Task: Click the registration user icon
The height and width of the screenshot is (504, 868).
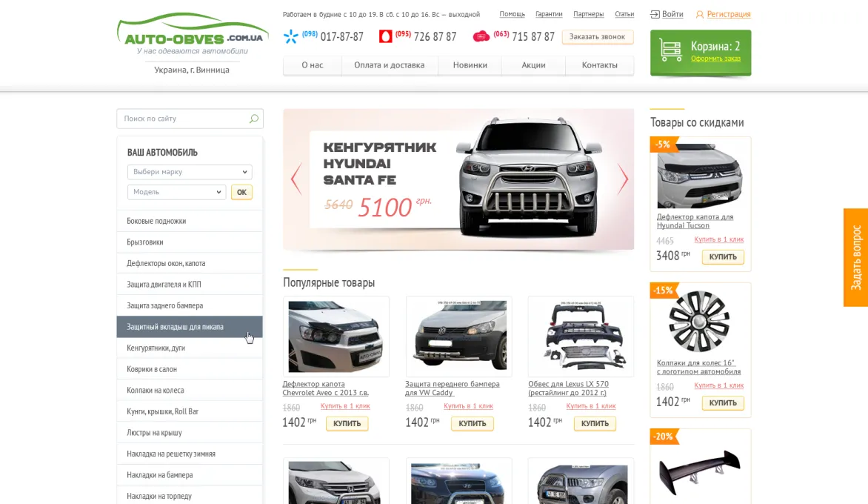Action: tap(700, 14)
